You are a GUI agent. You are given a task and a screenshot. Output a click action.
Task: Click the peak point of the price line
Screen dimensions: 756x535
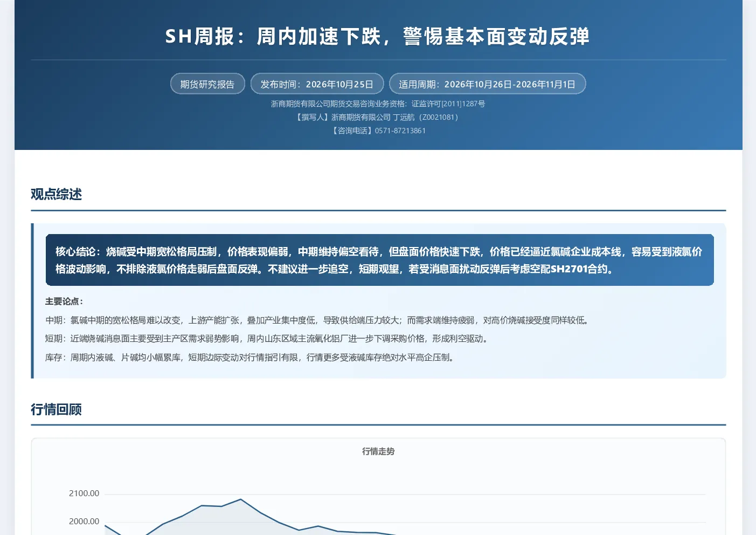(x=240, y=499)
